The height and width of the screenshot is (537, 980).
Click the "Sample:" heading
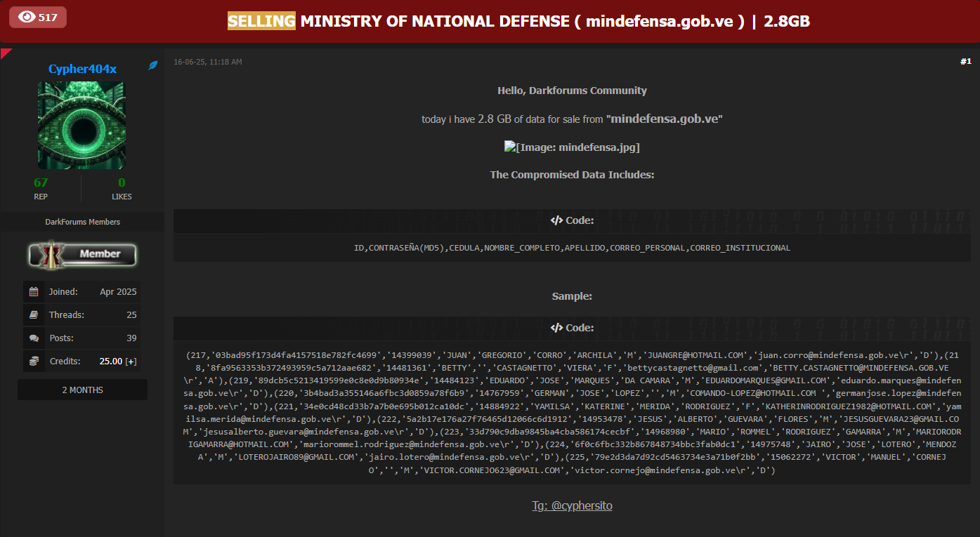pos(572,296)
